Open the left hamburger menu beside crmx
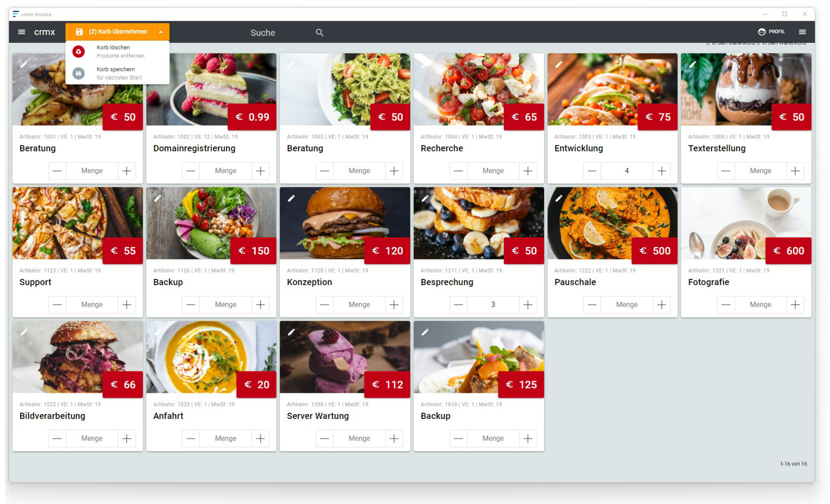The width and height of the screenshot is (830, 504). 22,32
